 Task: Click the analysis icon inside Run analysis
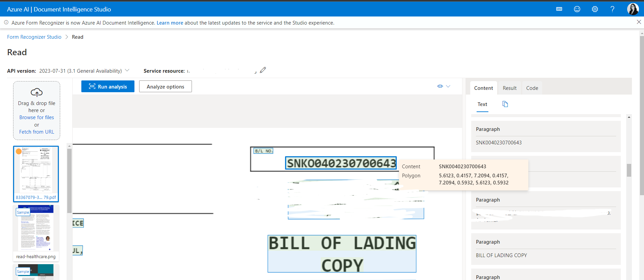coord(92,86)
